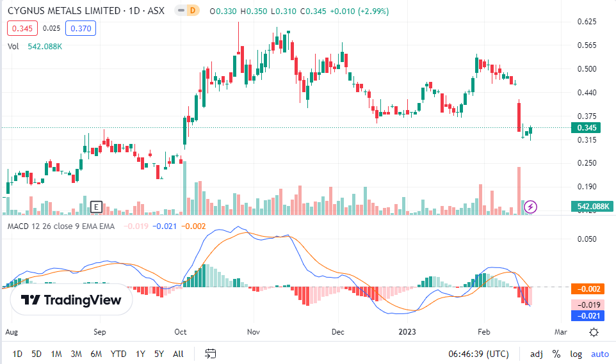Screen dimensions: 616x364
Task: Select the 6M time range
Action: [x=96, y=354]
